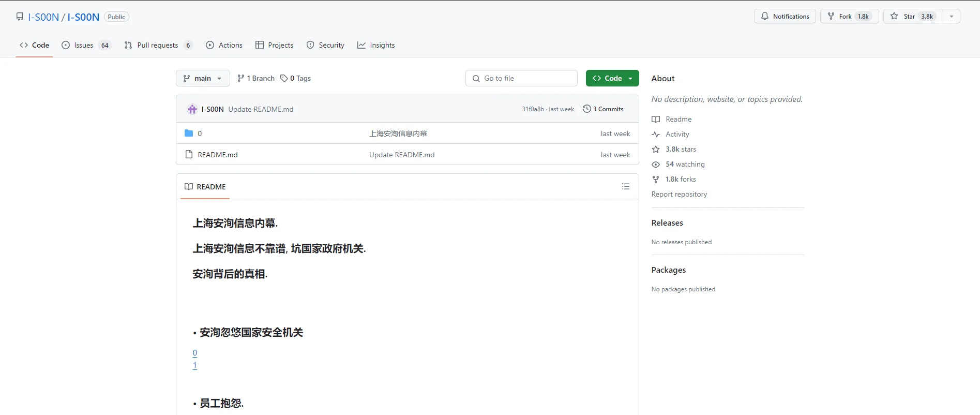Expand the green Code dropdown button

[612, 78]
